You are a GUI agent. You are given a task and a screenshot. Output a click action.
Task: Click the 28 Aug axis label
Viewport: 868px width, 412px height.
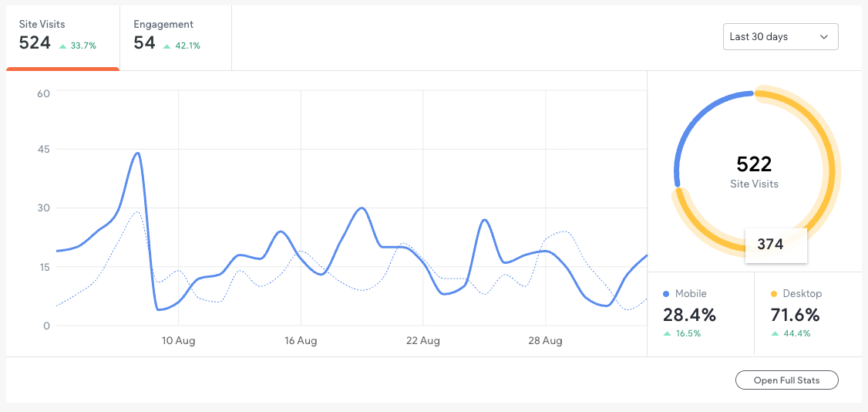(x=545, y=341)
